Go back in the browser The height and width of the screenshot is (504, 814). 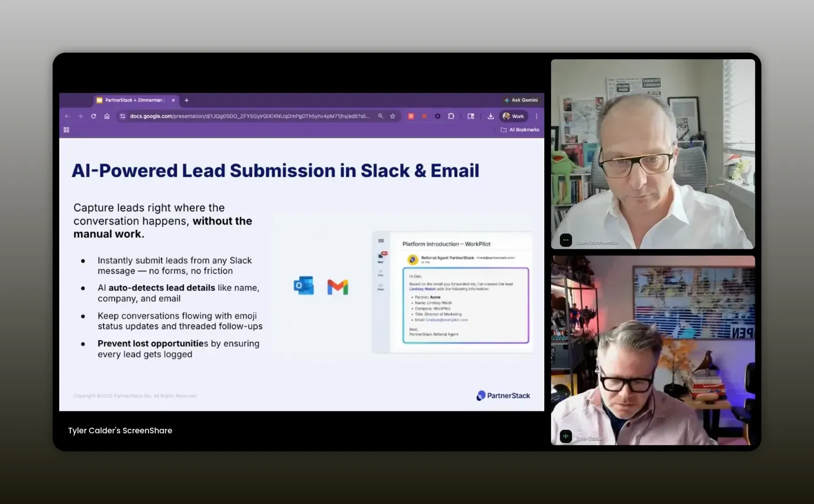point(67,116)
